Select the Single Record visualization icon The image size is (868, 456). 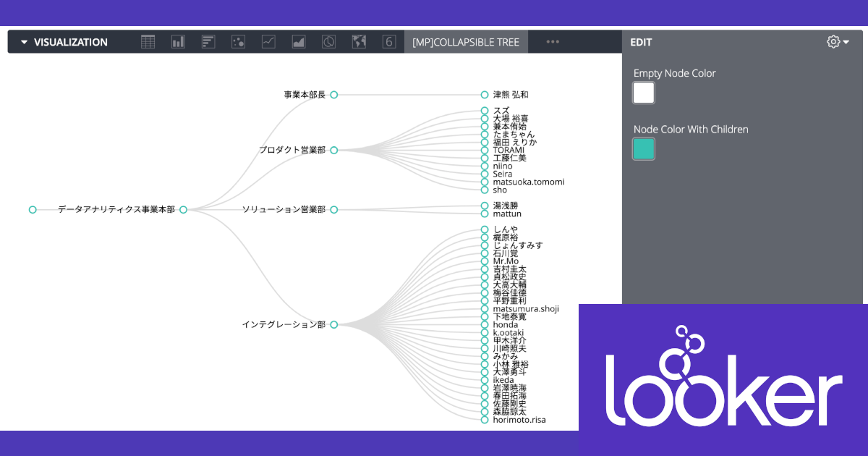tap(208, 41)
